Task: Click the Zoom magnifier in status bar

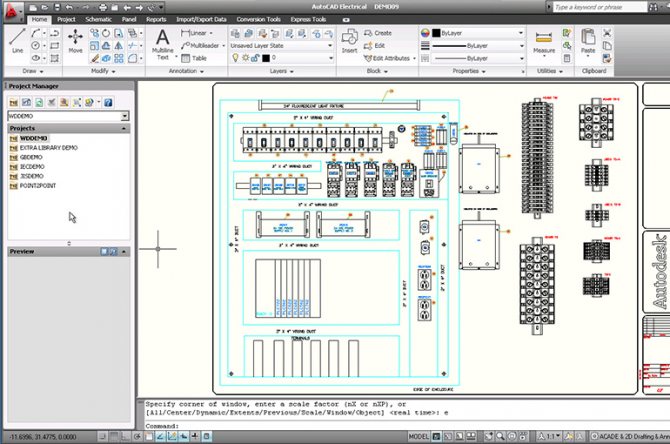Action: [500, 436]
